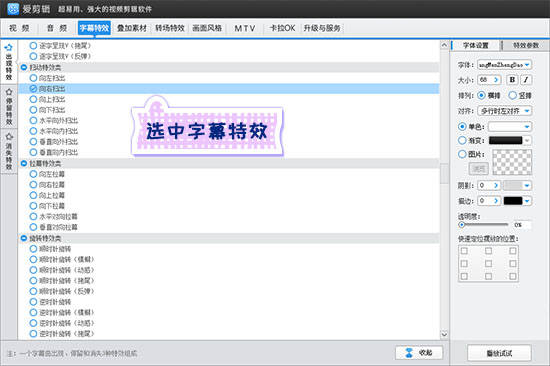Choose the 向左扫出 effect radio option
Viewport: 550px width, 366px height.
(x=33, y=78)
